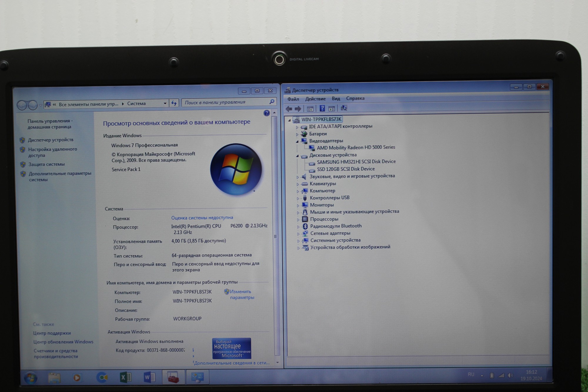Screen dimensions: 588x392
Task: Expand the Сетевые адаптеры node
Action: click(298, 234)
